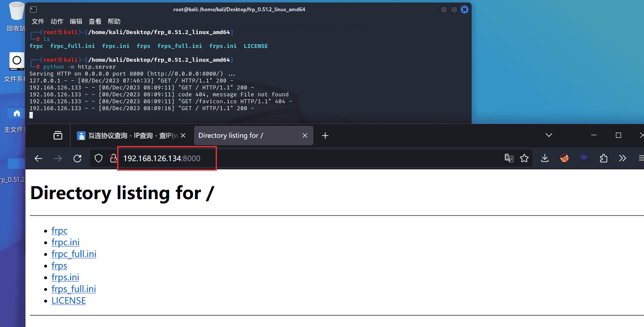The image size is (644, 327).
Task: Reload the directory listing page
Action: (77, 159)
